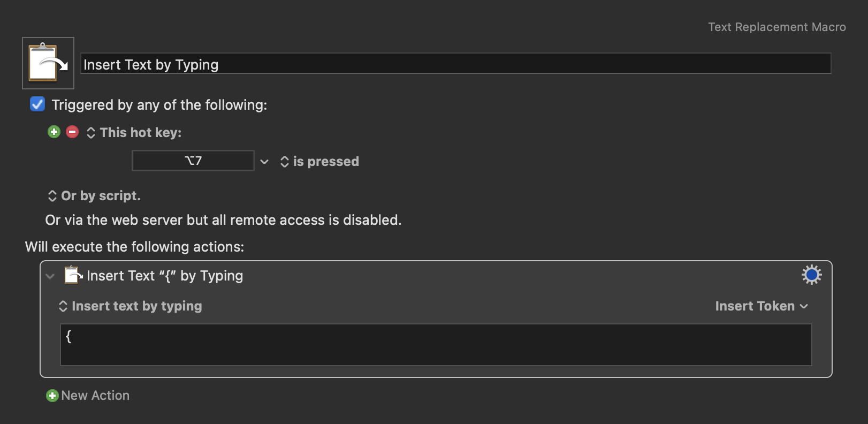This screenshot has width=868, height=424.
Task: Change the 'is pressed' popup option
Action: click(319, 162)
